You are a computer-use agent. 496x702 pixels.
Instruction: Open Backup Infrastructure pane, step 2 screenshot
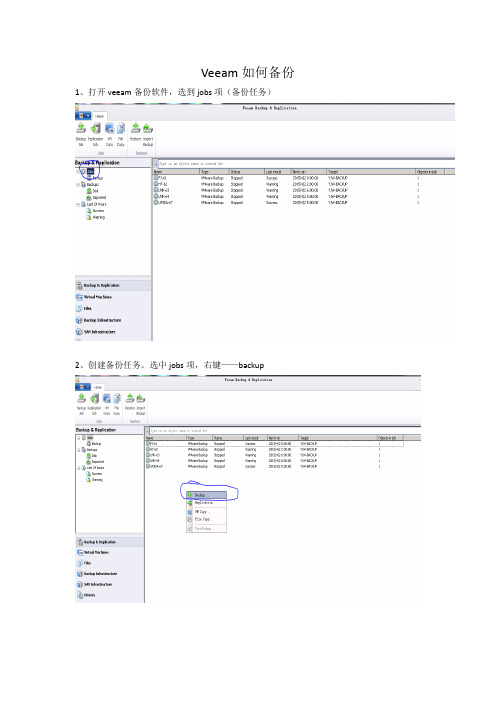click(110, 574)
